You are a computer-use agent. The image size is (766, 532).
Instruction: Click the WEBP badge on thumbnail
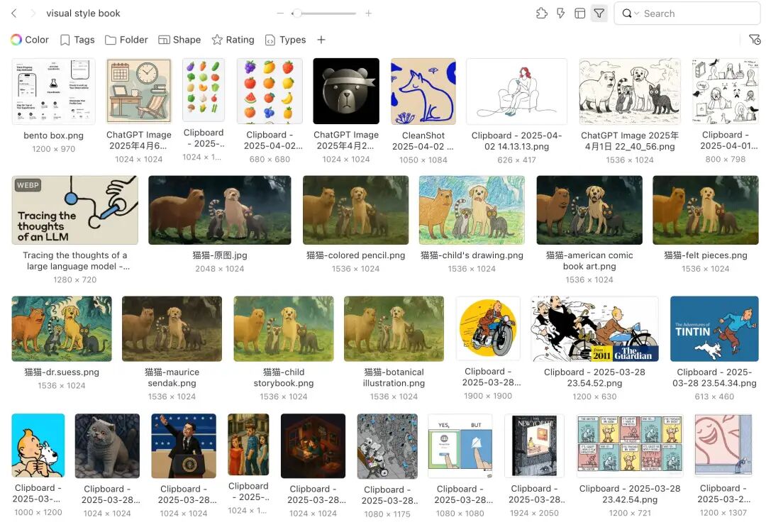coord(28,185)
